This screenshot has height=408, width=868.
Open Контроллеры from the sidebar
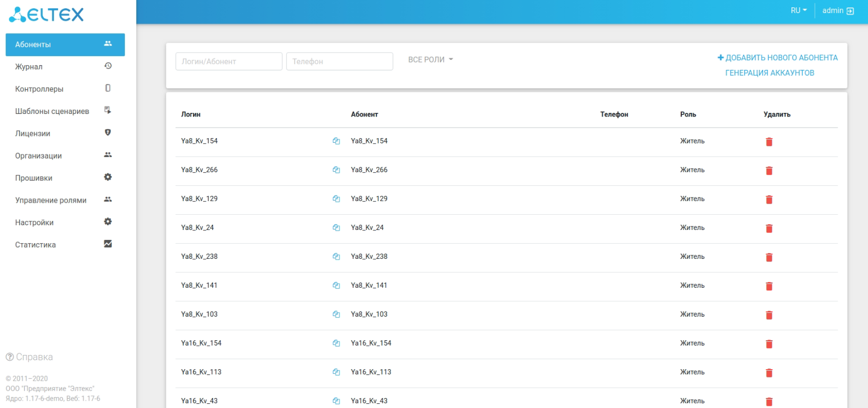click(x=65, y=89)
